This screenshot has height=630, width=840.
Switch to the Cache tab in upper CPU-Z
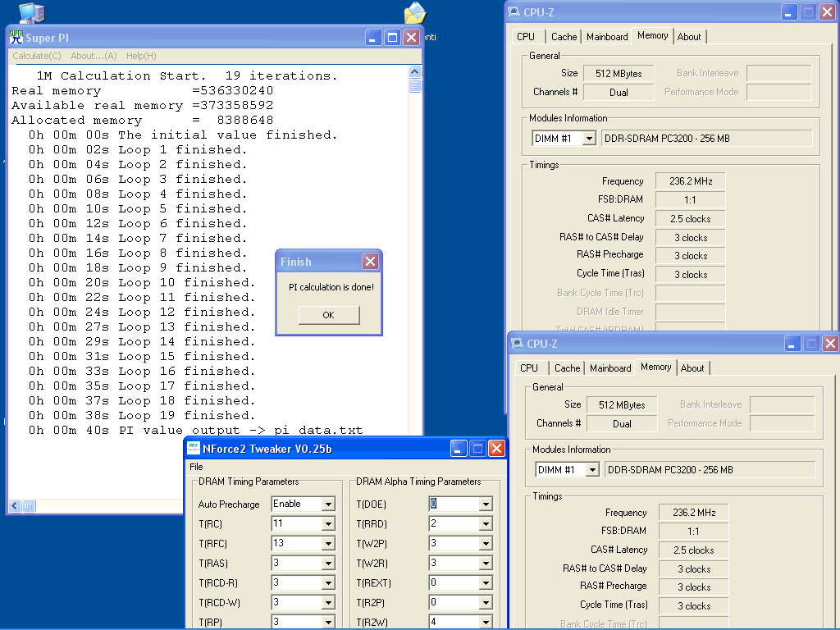(564, 36)
